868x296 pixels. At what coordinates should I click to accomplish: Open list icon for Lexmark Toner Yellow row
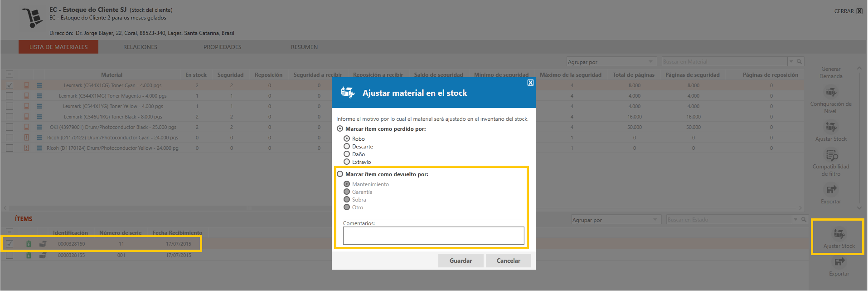pos(39,106)
